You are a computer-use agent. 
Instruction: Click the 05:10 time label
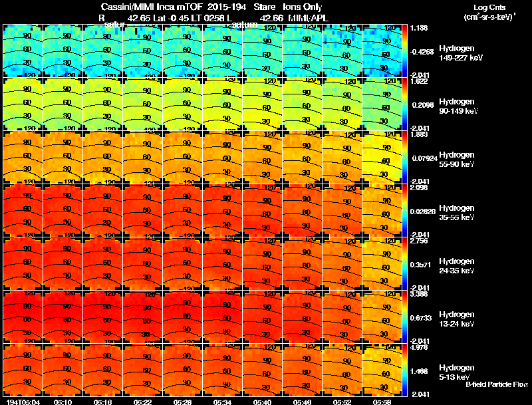coord(63,402)
